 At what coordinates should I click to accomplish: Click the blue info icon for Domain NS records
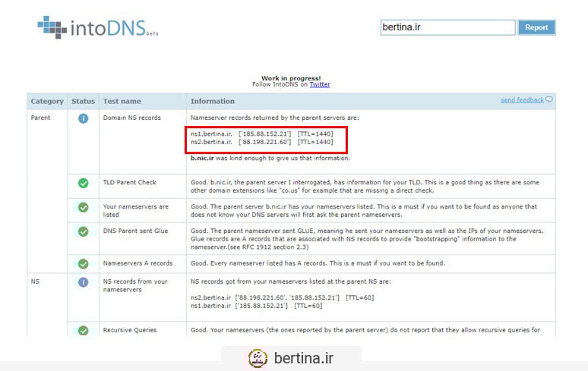pos(84,118)
